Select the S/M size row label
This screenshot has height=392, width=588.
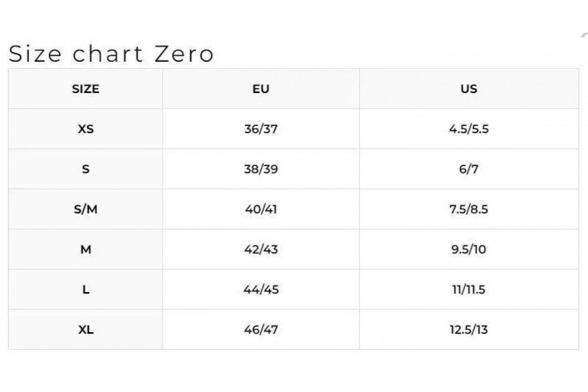86,210
